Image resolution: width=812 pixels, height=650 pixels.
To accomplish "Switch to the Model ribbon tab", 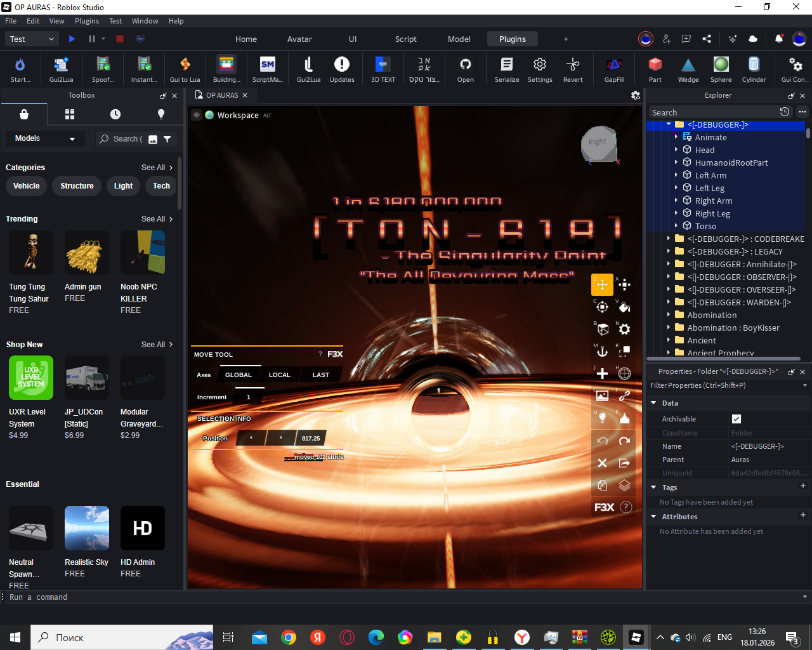I will [459, 39].
